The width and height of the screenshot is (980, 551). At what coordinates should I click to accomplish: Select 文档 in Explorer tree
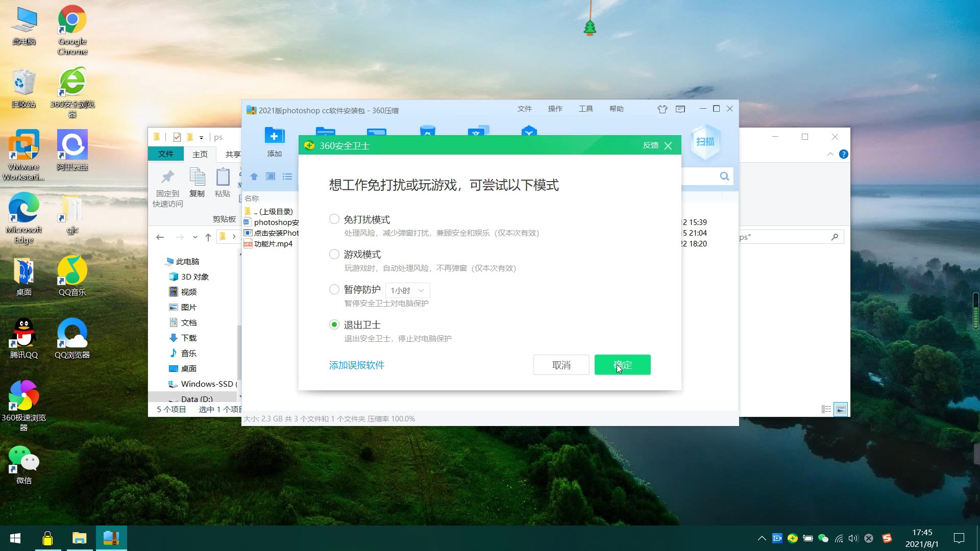[183, 322]
